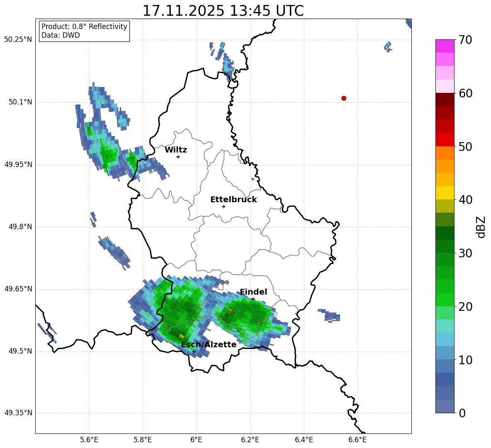The width and height of the screenshot is (491, 448).
Task: Click the 49.8°N latitude label
Action: [20, 227]
